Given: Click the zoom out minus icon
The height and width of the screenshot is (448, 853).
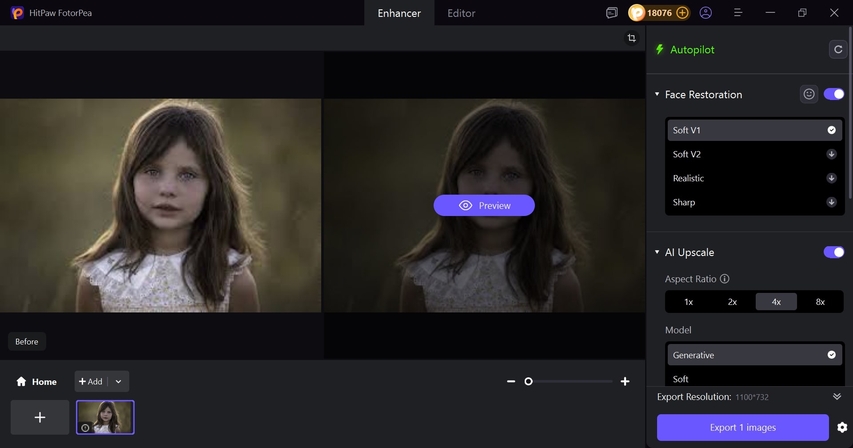Looking at the screenshot, I should (511, 381).
